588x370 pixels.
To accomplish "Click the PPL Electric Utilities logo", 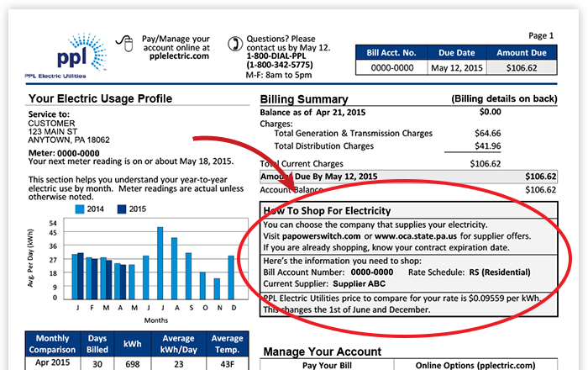I will point(66,55).
